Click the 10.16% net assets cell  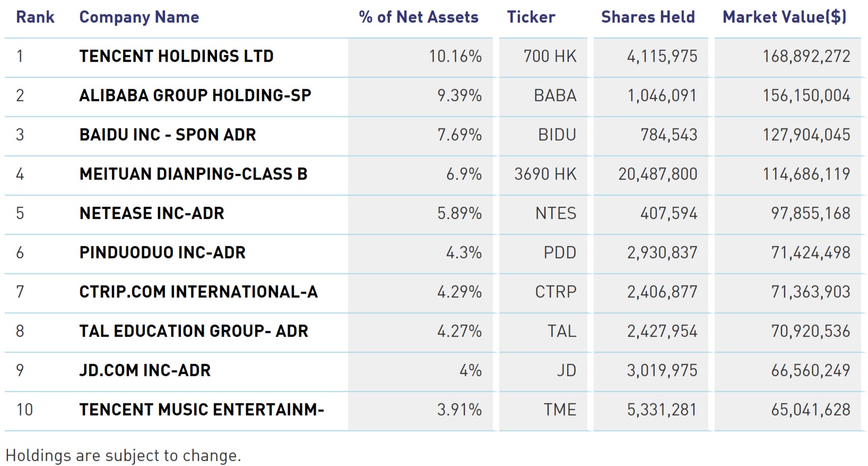point(455,56)
